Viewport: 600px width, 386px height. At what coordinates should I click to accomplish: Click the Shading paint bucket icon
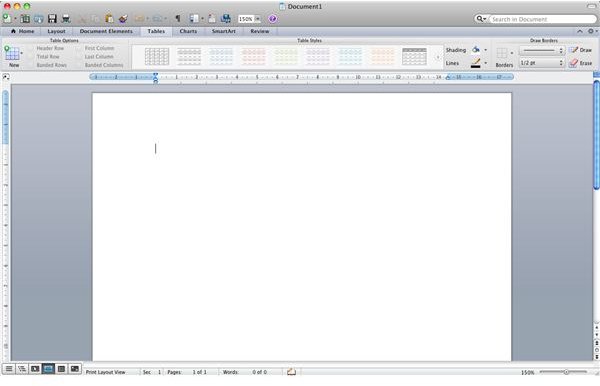point(476,50)
